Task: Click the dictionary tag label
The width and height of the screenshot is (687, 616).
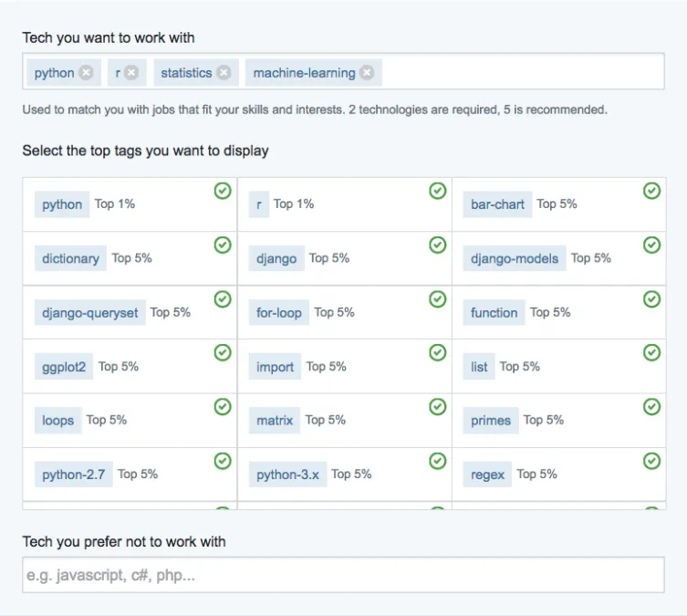Action: pyautogui.click(x=70, y=258)
